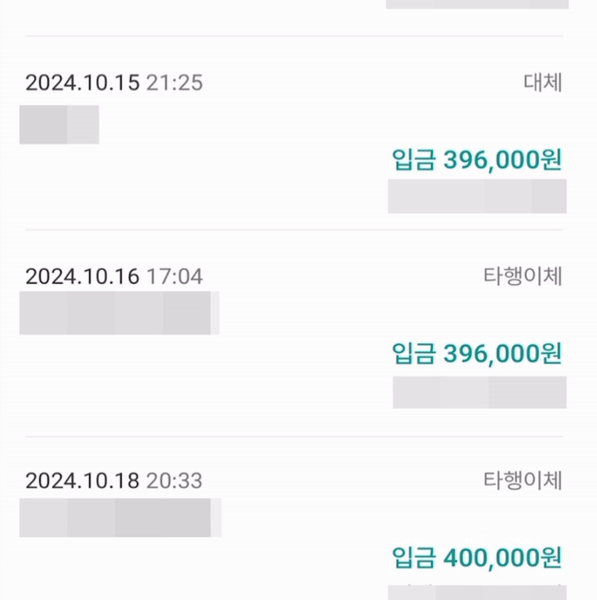This screenshot has height=600, width=597.
Task: Open 입금 400,000원 deposit amount
Action: (x=477, y=558)
